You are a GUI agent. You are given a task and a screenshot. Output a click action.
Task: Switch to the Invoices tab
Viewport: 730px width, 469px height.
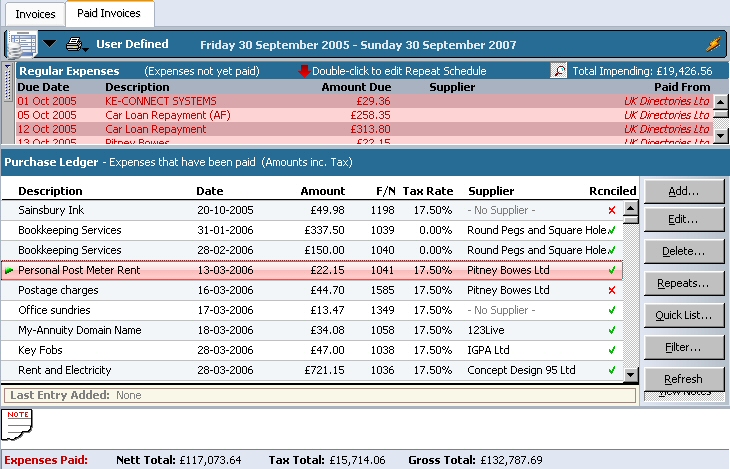click(35, 14)
